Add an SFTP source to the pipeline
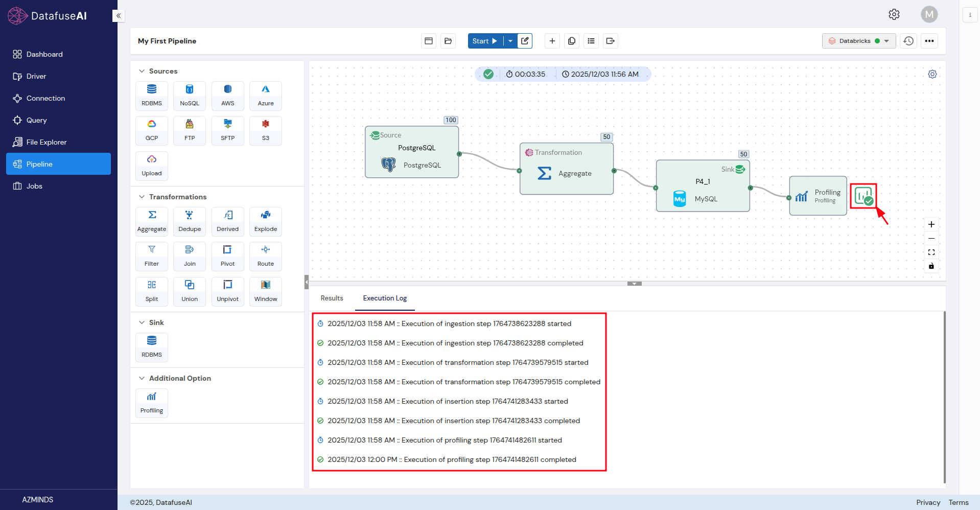Image resolution: width=980 pixels, height=510 pixels. [x=227, y=130]
